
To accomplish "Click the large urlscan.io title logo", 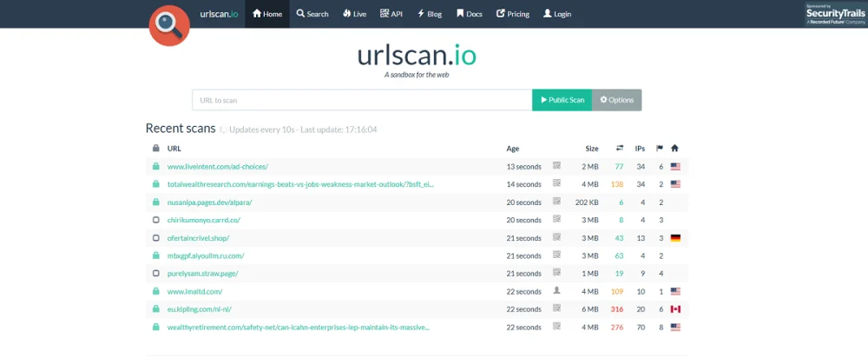I will [417, 56].
